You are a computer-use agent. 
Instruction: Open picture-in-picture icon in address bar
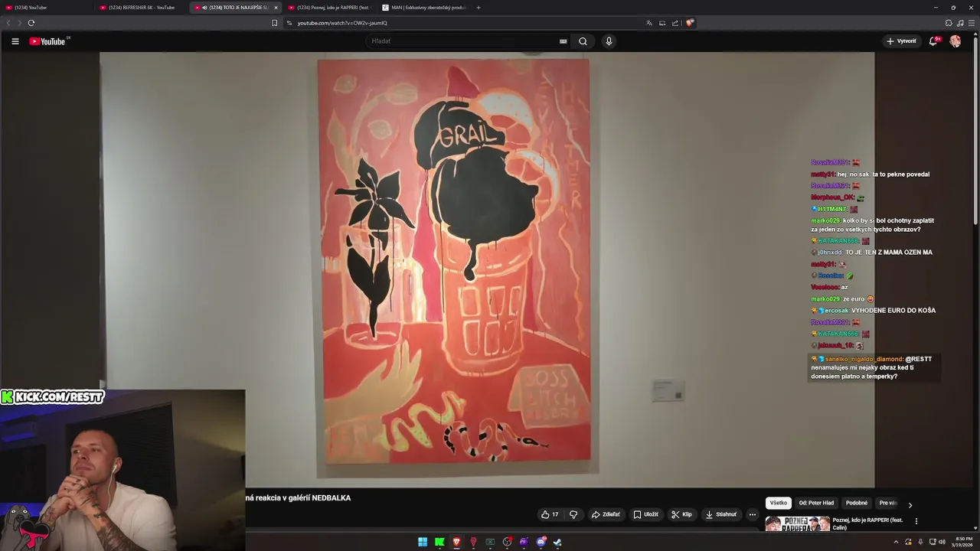(662, 23)
